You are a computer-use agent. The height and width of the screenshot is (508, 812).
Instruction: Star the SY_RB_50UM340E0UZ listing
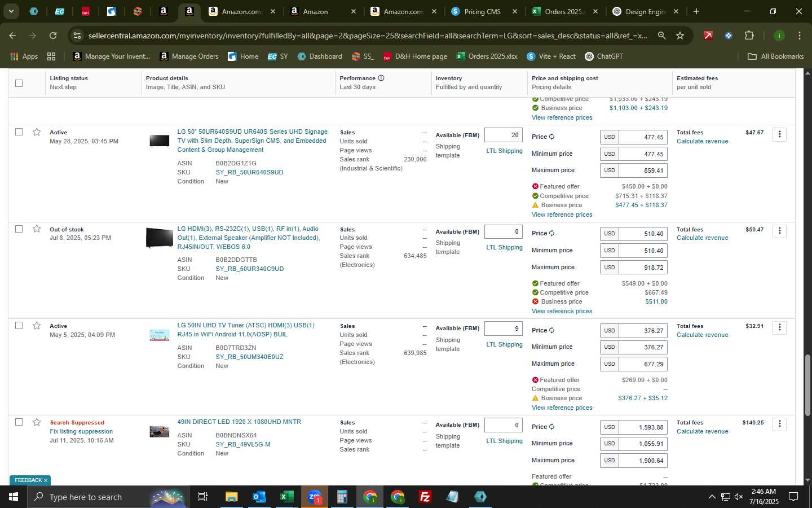(x=37, y=326)
